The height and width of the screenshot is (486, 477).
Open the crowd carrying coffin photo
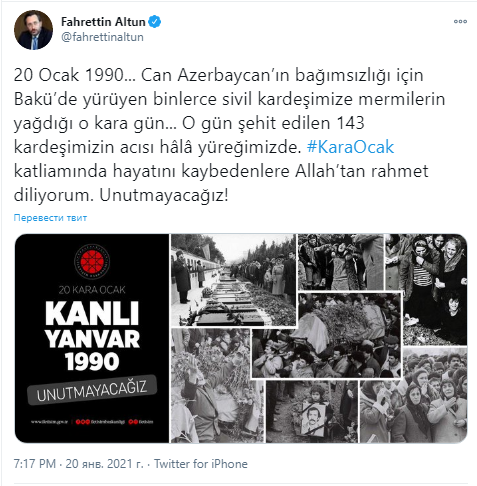click(x=327, y=335)
